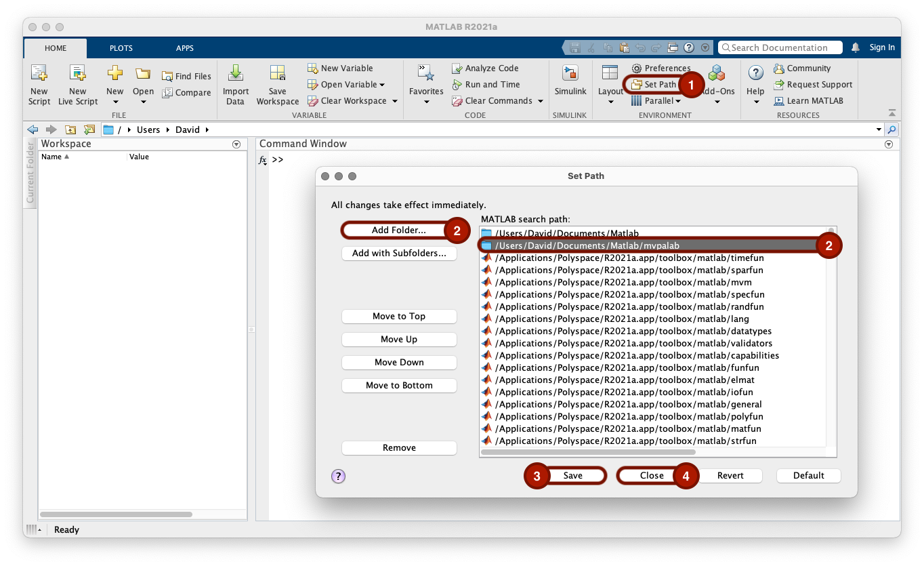Click the quick access help question mark
This screenshot has height=566, width=924.
click(689, 47)
